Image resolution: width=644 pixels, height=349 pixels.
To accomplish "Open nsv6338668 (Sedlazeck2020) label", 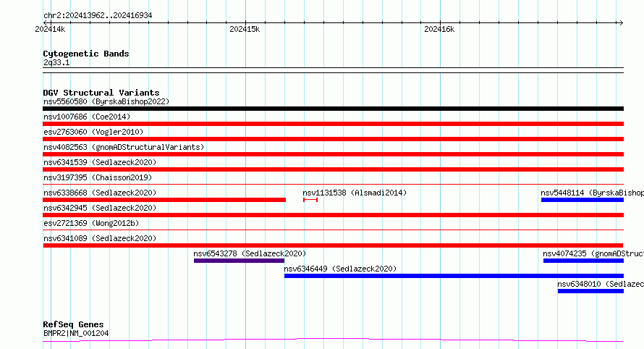I will (100, 193).
